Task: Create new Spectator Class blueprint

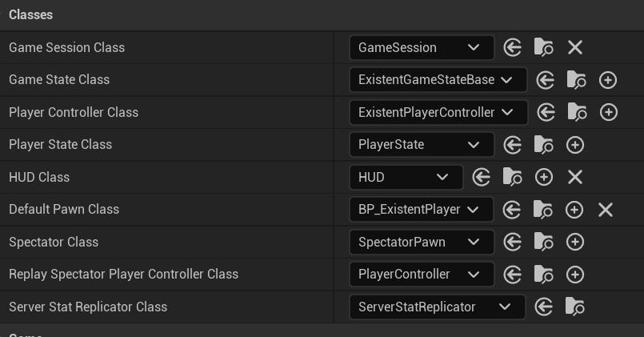Action: tap(575, 242)
